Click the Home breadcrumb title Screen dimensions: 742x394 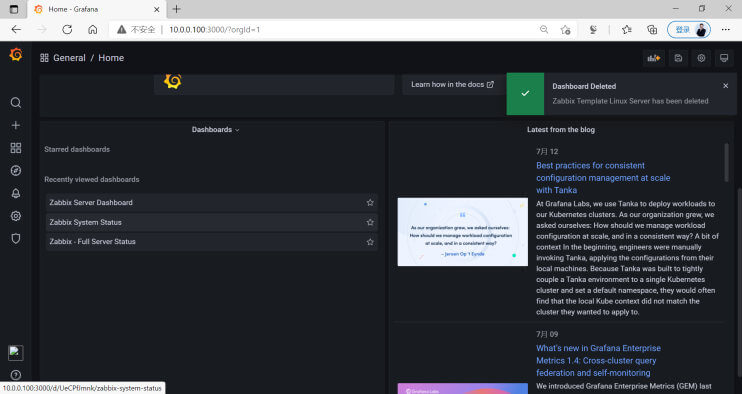[111, 58]
